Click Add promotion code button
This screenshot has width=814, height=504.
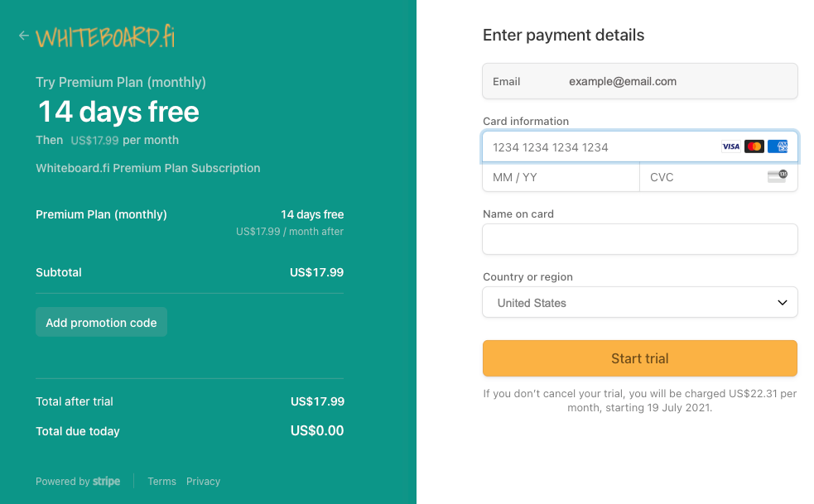click(x=101, y=322)
